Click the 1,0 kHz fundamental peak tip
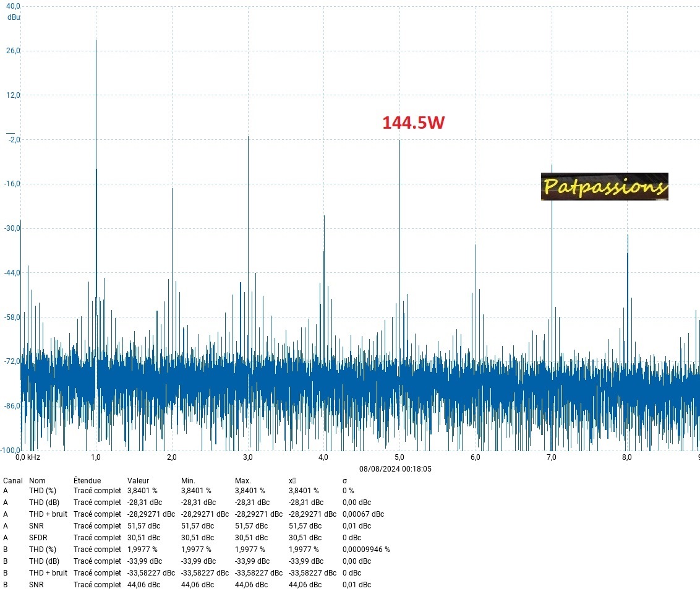Screen dimensions: 700x591 click(96, 41)
